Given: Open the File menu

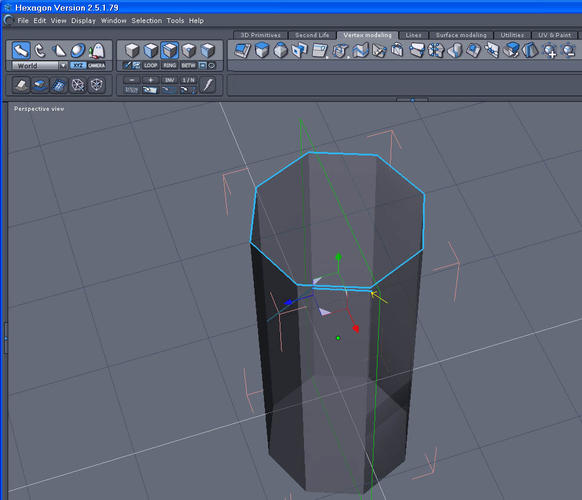Looking at the screenshot, I should pyautogui.click(x=23, y=21).
